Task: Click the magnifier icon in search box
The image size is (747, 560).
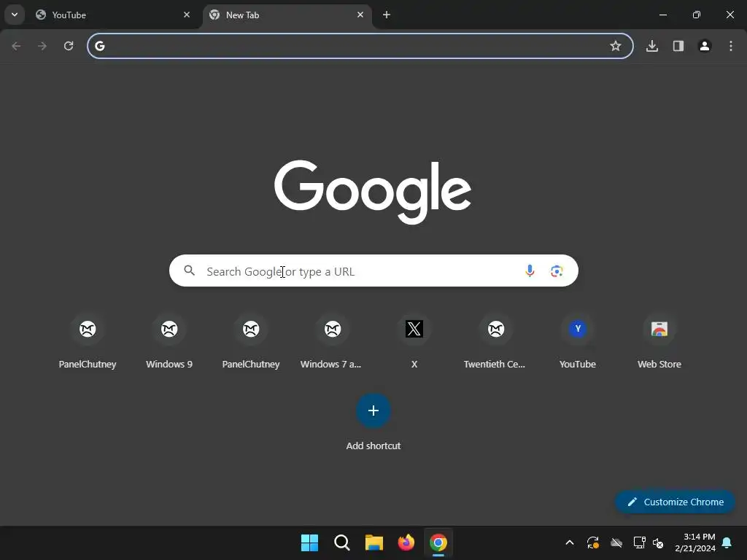Action: pos(189,271)
